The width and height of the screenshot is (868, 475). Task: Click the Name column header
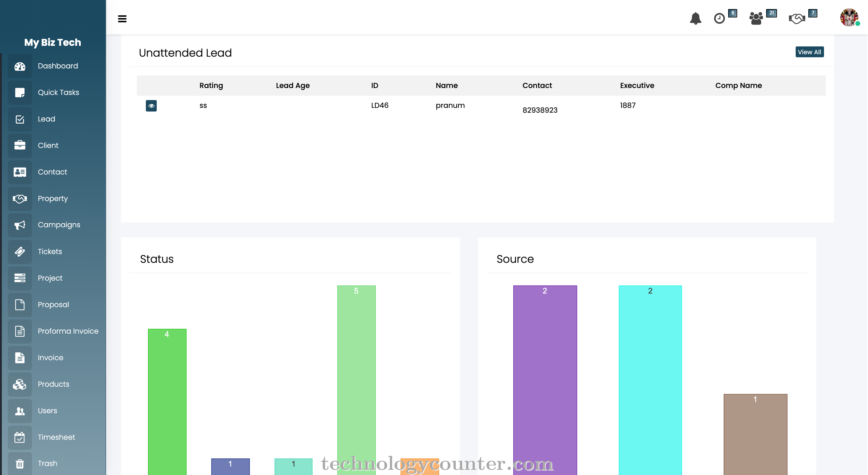[446, 86]
